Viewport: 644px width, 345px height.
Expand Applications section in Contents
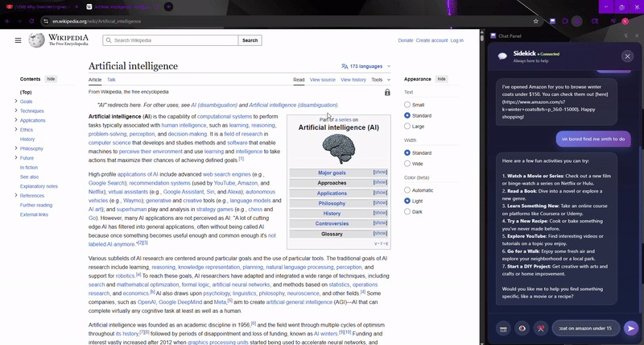[x=16, y=120]
